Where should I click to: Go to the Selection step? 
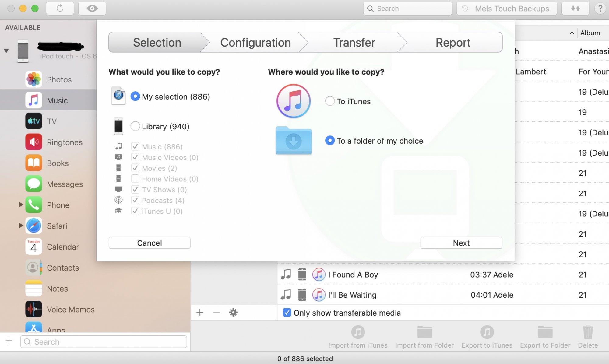tap(157, 42)
